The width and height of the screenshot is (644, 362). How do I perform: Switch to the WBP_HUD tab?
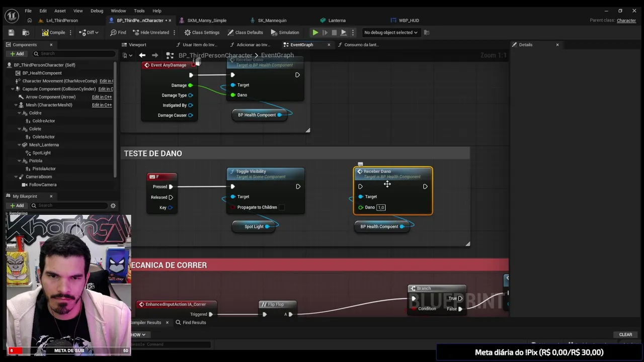tap(409, 21)
